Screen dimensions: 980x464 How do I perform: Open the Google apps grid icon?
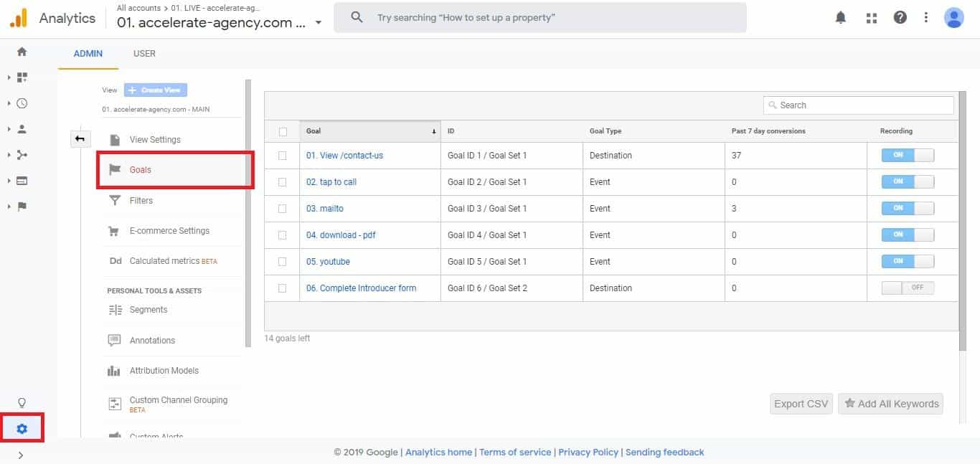872,18
